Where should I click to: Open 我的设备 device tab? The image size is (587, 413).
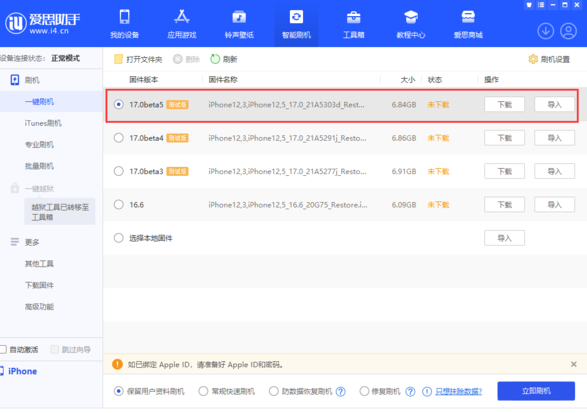124,24
